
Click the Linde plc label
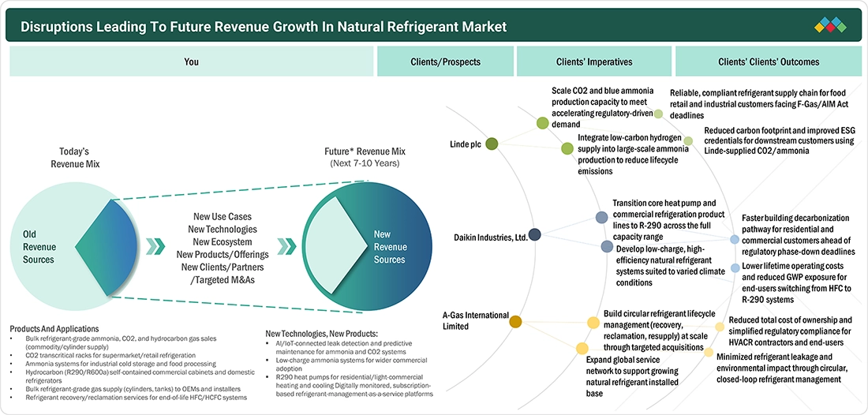(x=466, y=144)
